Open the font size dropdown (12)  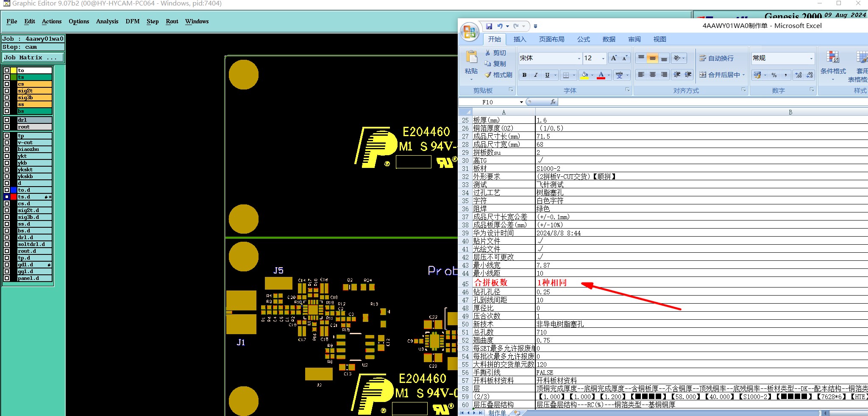pyautogui.click(x=603, y=58)
